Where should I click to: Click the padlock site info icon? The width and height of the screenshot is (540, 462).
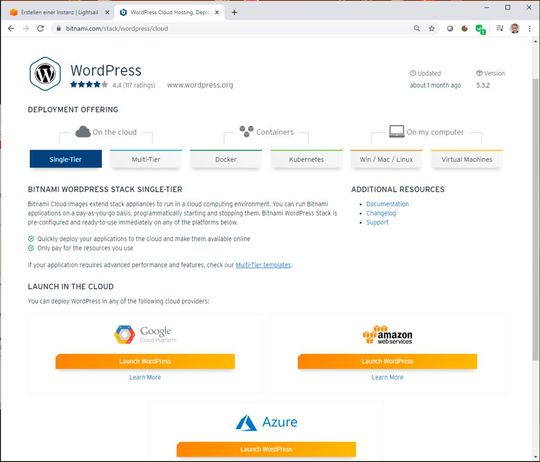click(x=59, y=29)
